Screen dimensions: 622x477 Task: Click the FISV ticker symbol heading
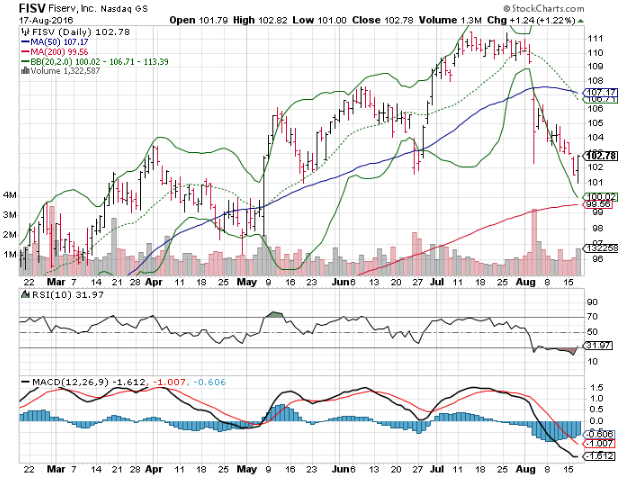point(33,8)
